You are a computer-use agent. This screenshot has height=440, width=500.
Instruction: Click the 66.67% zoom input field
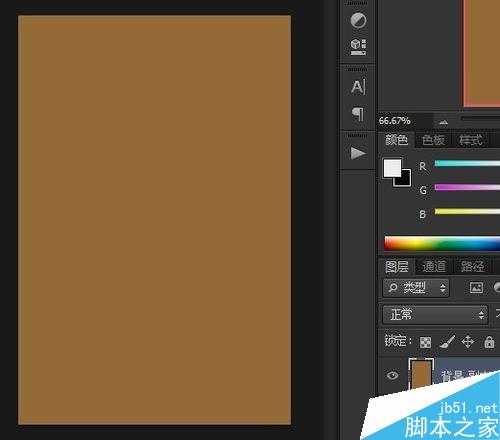[405, 121]
